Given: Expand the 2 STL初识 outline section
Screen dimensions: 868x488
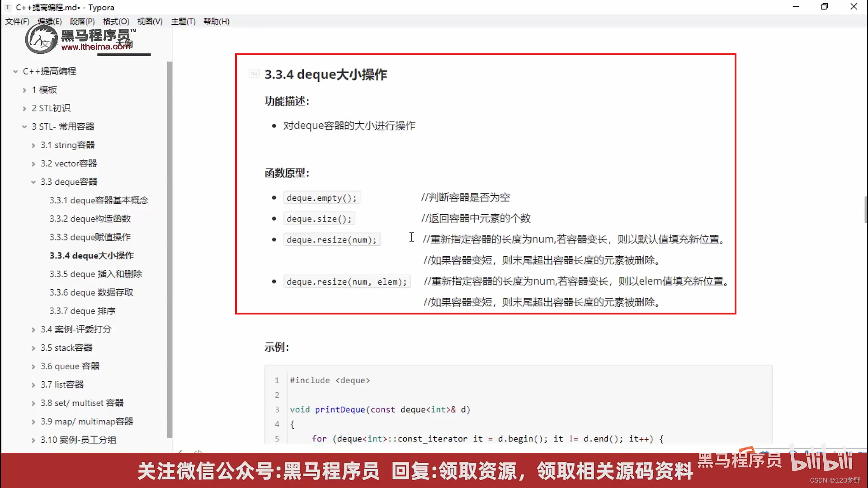Looking at the screenshot, I should (25, 108).
